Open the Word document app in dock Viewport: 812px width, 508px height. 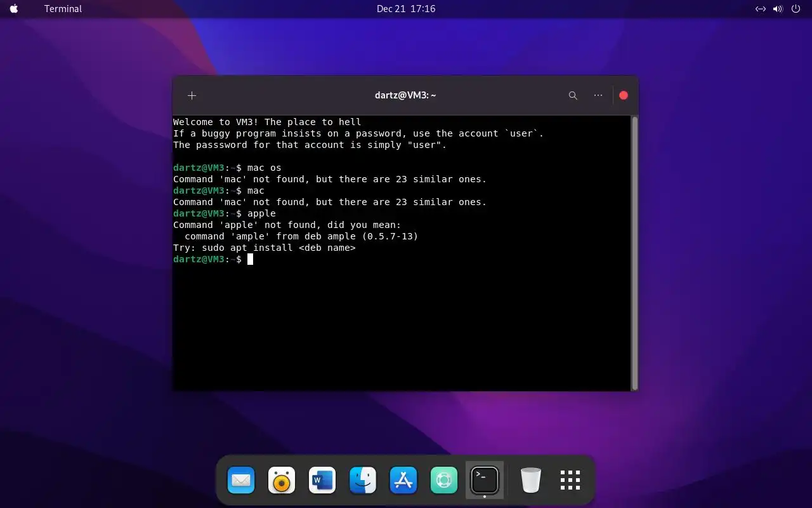322,480
